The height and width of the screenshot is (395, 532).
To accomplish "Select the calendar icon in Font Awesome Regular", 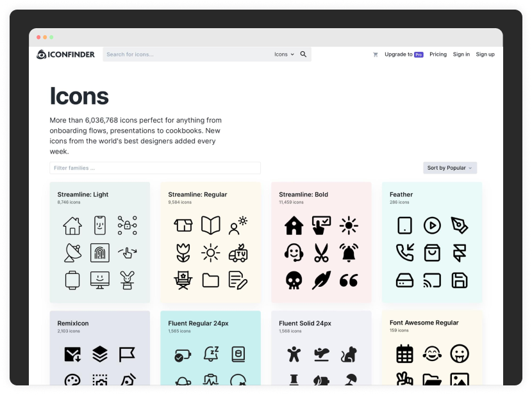I will tap(404, 353).
